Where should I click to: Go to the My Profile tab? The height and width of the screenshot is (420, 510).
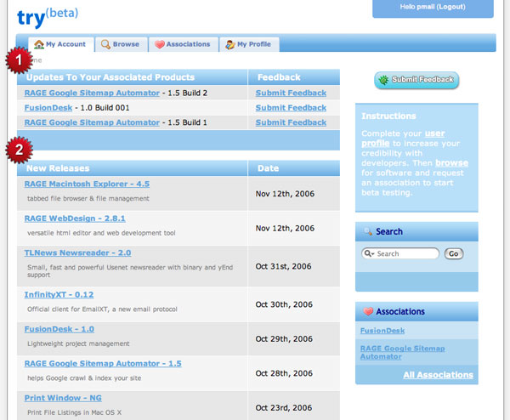point(249,44)
